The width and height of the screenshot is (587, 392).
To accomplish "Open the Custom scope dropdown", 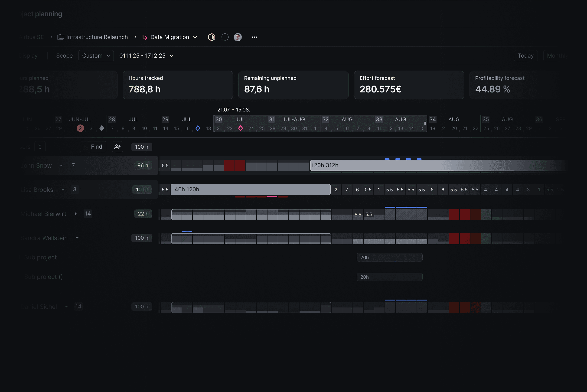I will pyautogui.click(x=96, y=56).
